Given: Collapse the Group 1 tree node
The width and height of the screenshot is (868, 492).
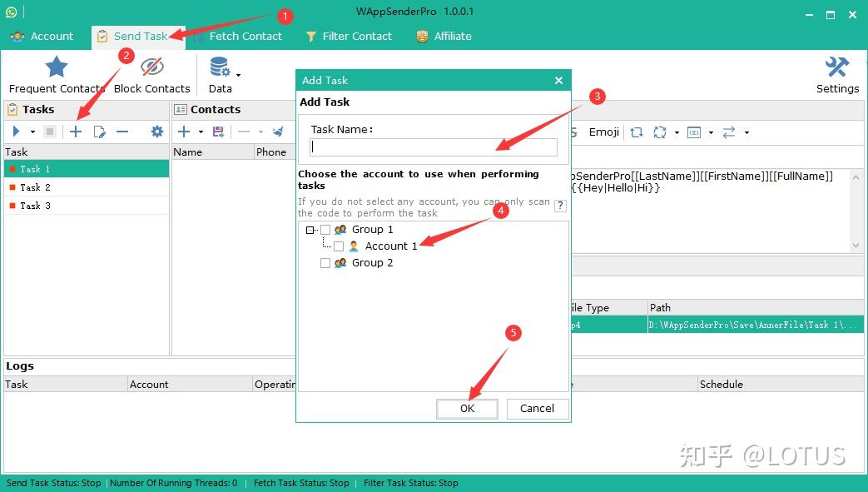Looking at the screenshot, I should tap(310, 230).
